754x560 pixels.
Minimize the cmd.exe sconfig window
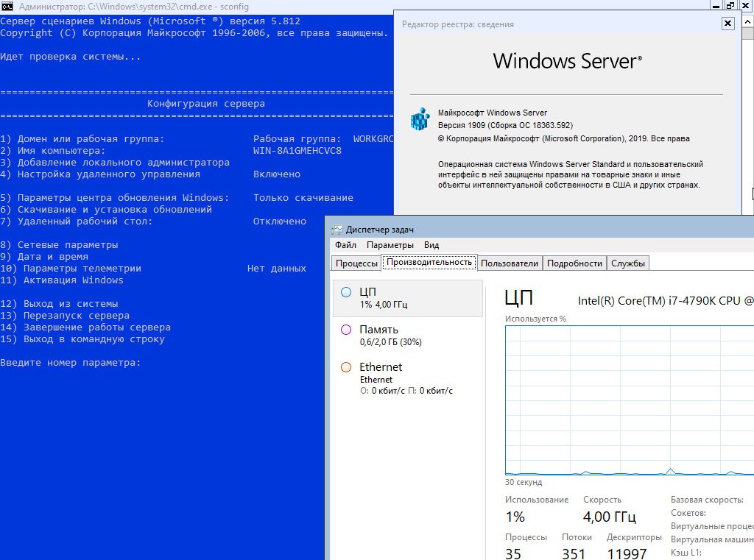point(716,6)
